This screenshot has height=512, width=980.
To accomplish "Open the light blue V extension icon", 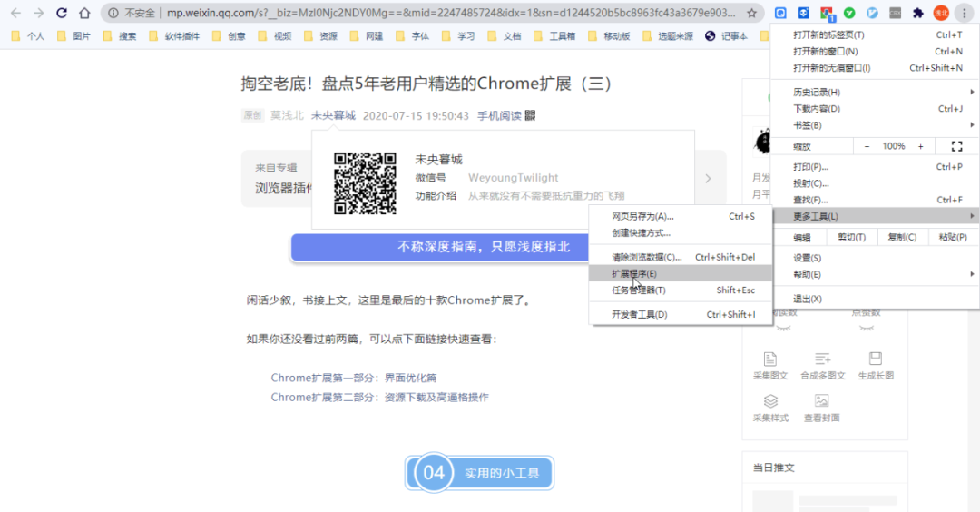I will [x=873, y=13].
